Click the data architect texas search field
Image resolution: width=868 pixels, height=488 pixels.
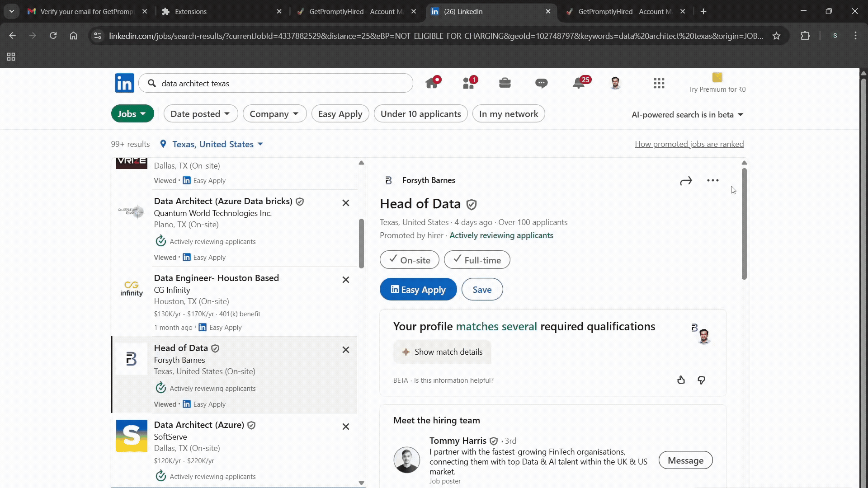click(x=276, y=83)
